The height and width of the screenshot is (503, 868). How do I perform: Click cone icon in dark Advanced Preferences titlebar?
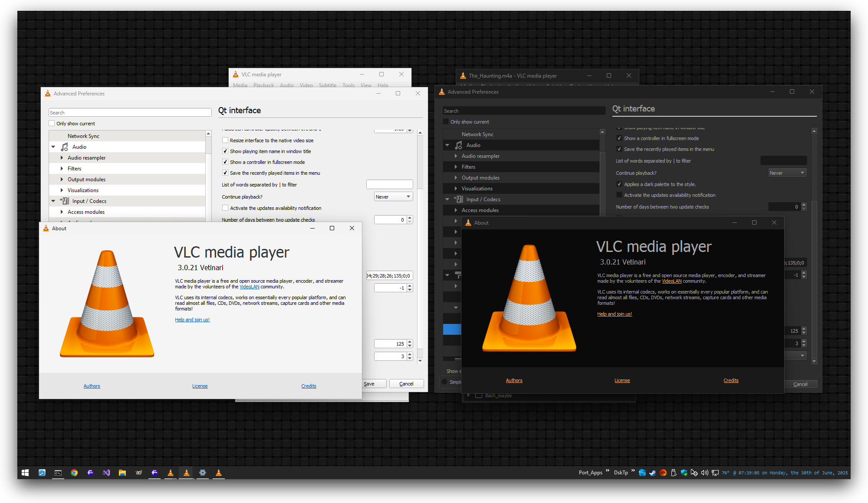pos(442,92)
